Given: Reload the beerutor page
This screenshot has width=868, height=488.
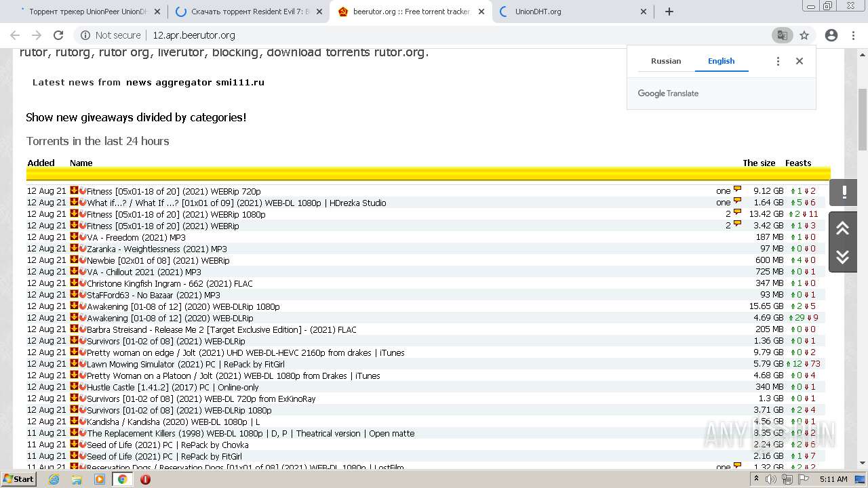Looking at the screenshot, I should (x=58, y=35).
